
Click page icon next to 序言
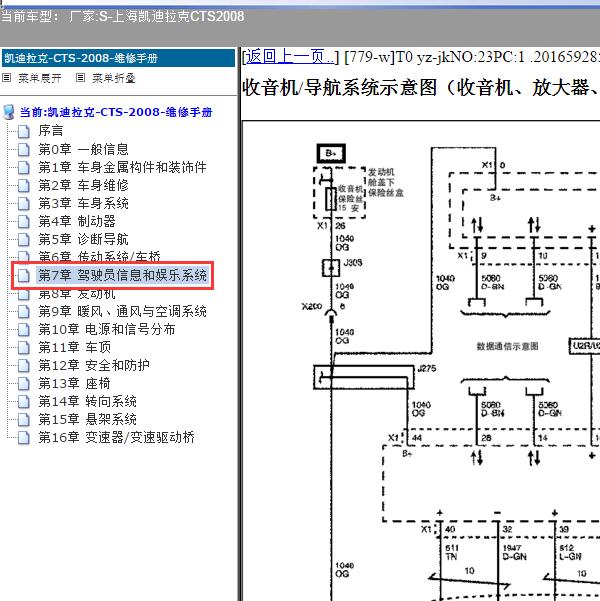coord(24,131)
